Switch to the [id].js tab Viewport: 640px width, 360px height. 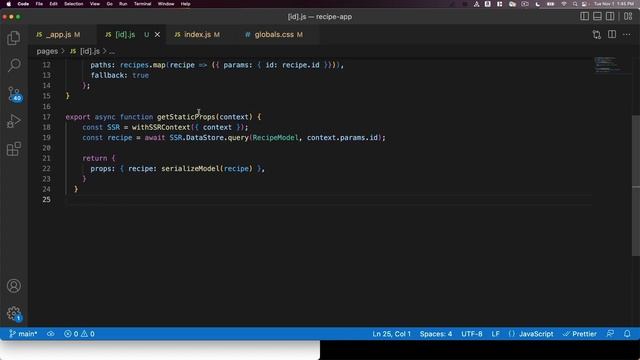(x=125, y=35)
